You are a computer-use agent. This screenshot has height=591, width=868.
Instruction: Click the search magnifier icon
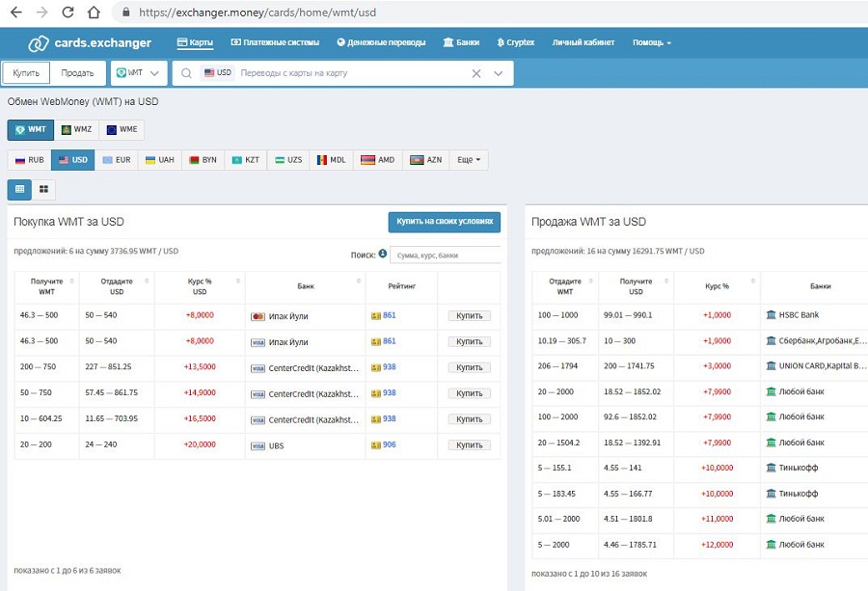click(186, 73)
